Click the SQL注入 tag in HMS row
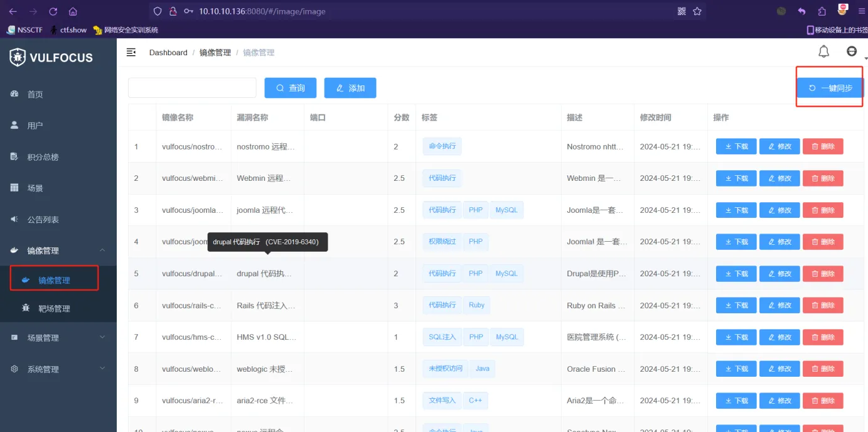Viewport: 868px width, 432px height. 442,337
